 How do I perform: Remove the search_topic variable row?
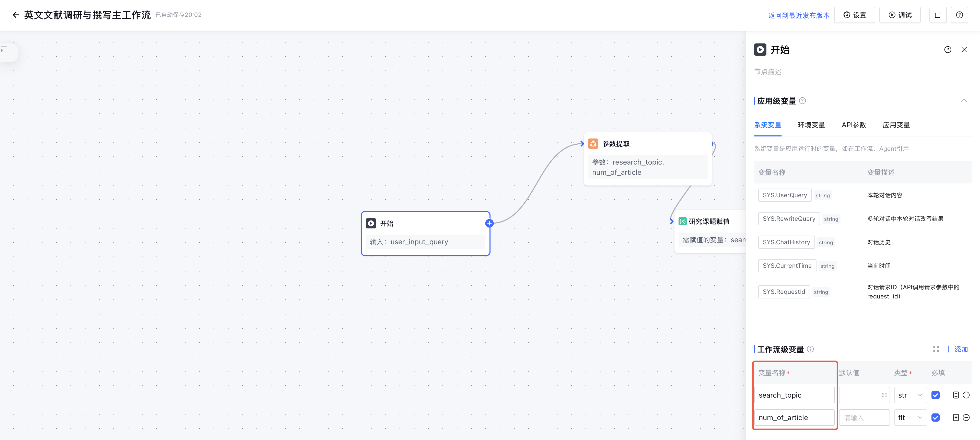pos(966,395)
